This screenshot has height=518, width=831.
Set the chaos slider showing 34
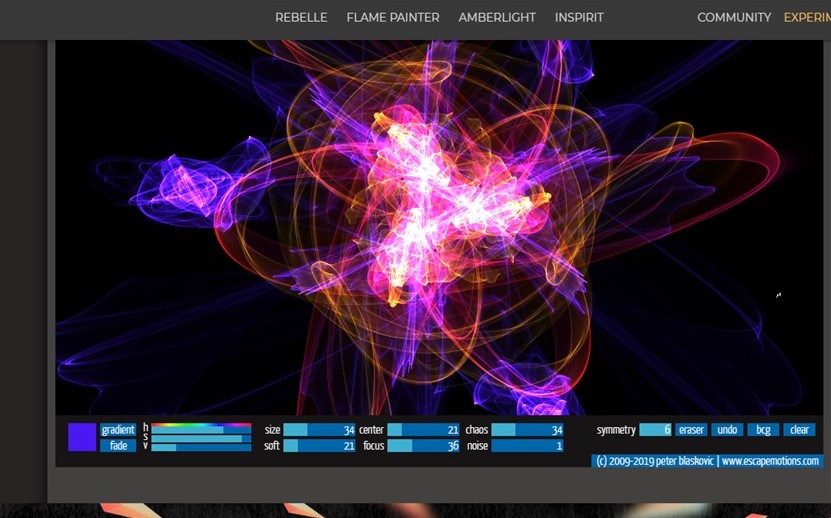click(x=527, y=430)
